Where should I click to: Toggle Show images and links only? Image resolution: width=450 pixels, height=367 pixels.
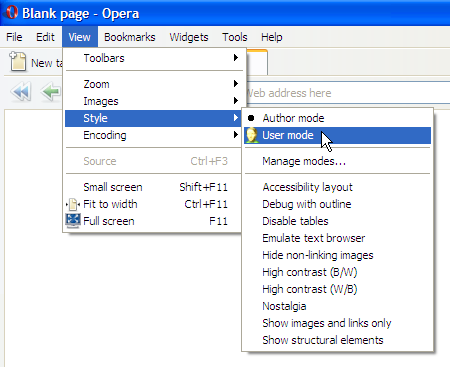click(337, 323)
